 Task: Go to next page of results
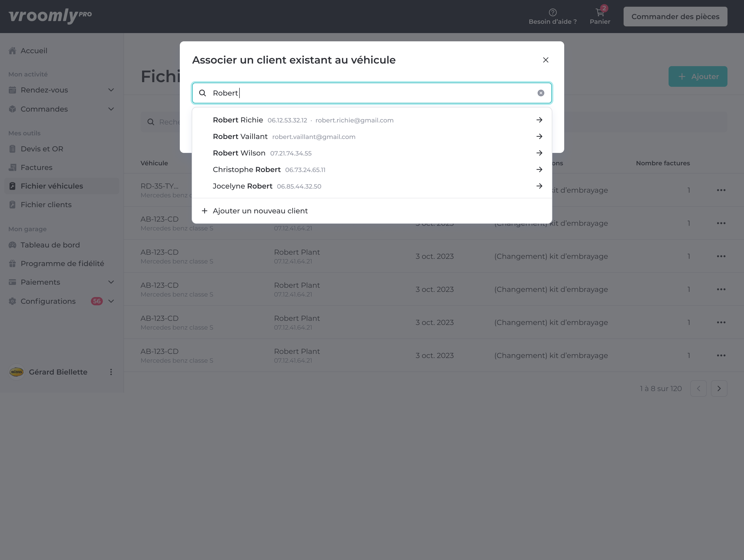(719, 388)
